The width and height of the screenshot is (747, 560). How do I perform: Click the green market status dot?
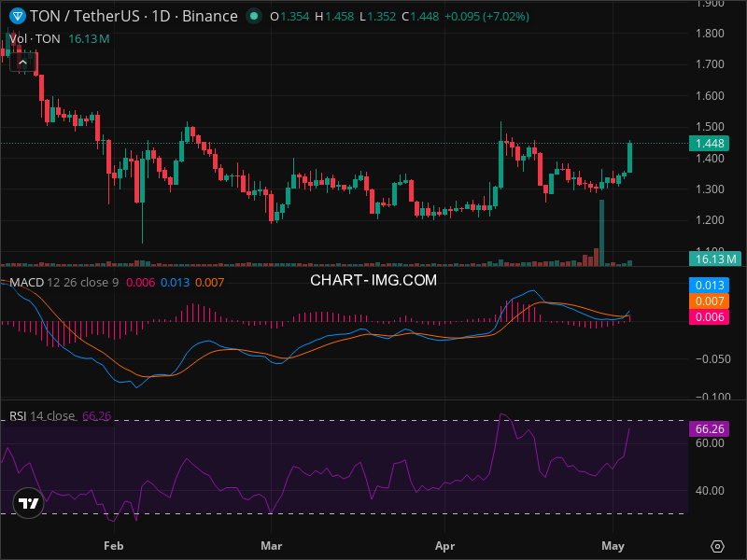(x=254, y=16)
